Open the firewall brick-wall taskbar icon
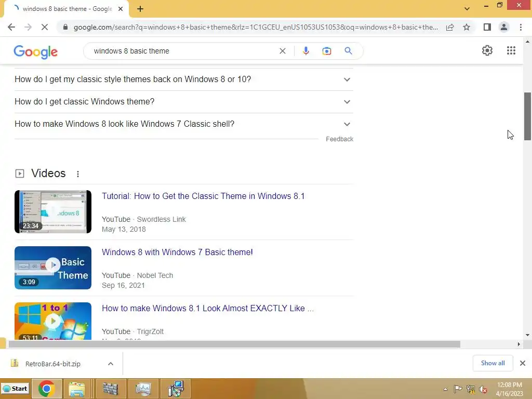 coord(110,389)
